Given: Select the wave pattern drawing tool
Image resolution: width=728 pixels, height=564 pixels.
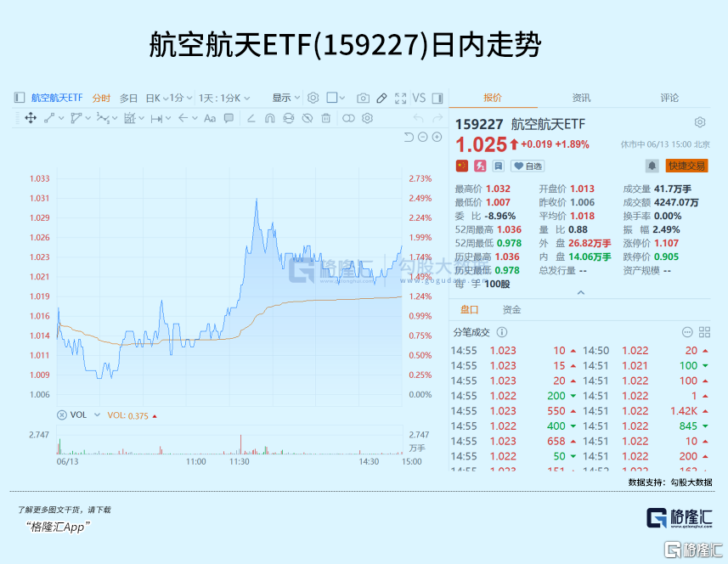Looking at the screenshot, I should click(103, 118).
